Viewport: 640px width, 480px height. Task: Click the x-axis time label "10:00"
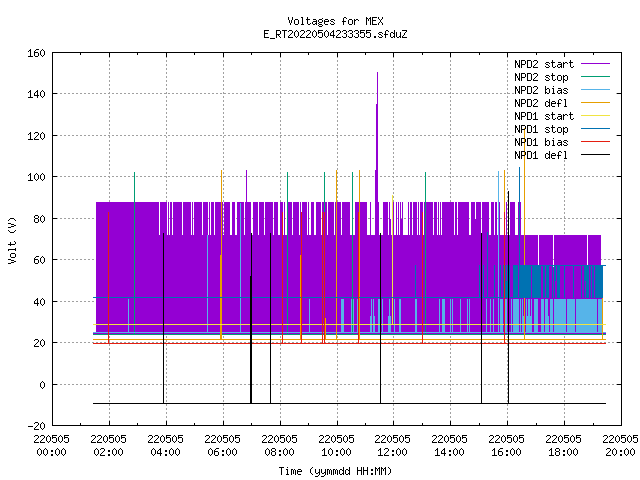point(336,452)
